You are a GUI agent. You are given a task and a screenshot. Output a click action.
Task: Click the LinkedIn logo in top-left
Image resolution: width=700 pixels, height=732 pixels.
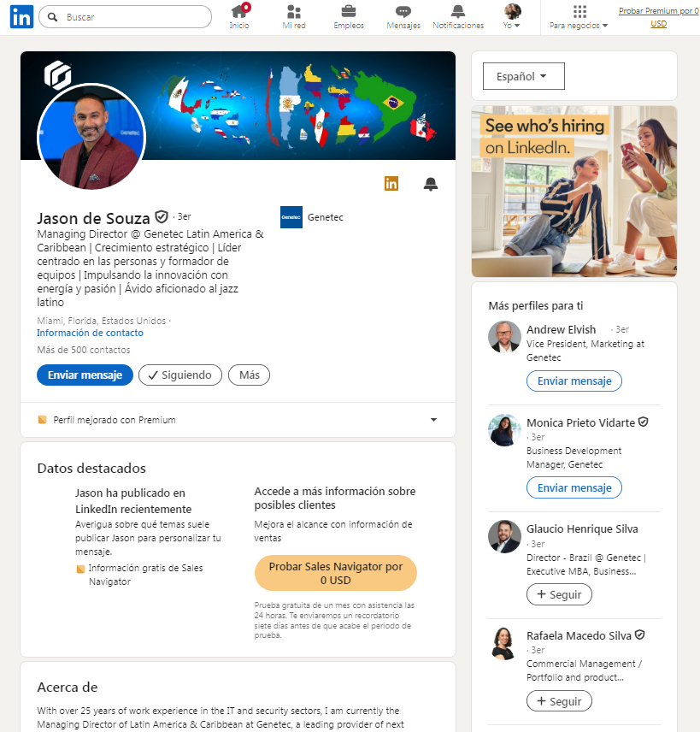coord(21,17)
